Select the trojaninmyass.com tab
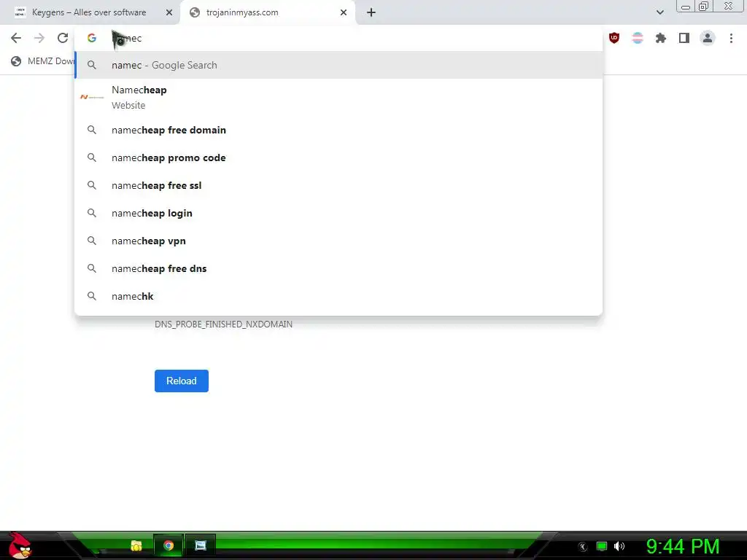Image resolution: width=747 pixels, height=560 pixels. 268,12
